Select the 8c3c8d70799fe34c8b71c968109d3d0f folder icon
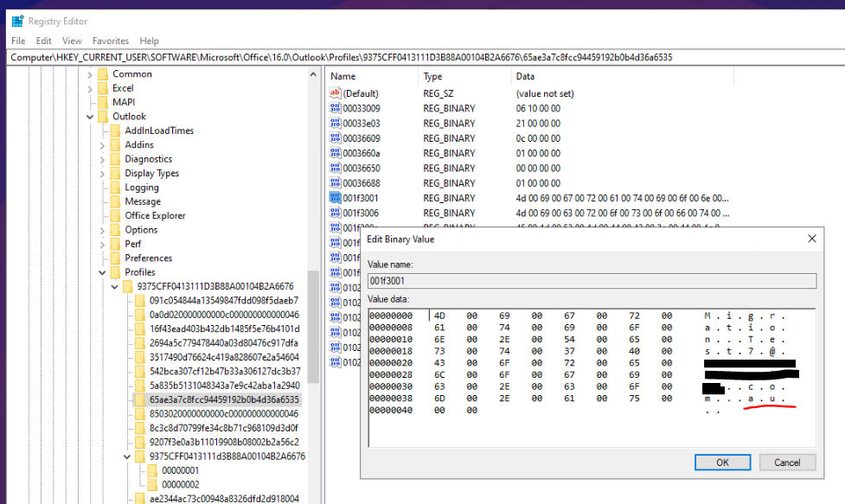This screenshot has height=504, width=845. click(x=141, y=428)
